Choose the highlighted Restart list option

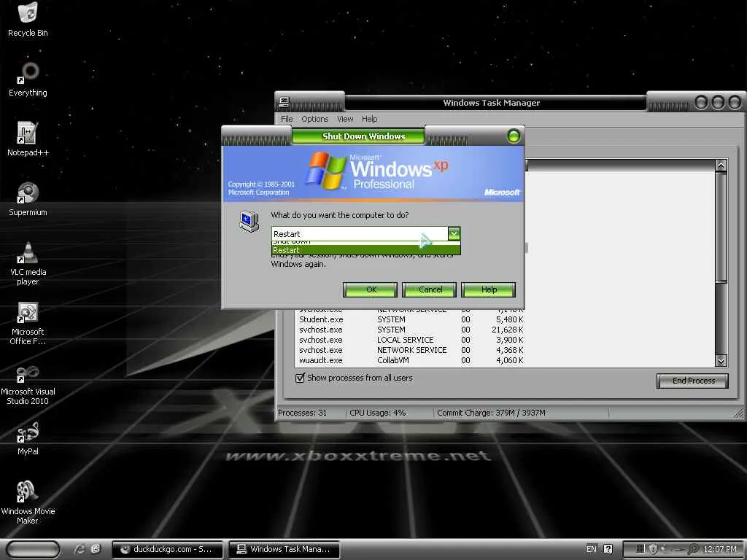coord(366,250)
